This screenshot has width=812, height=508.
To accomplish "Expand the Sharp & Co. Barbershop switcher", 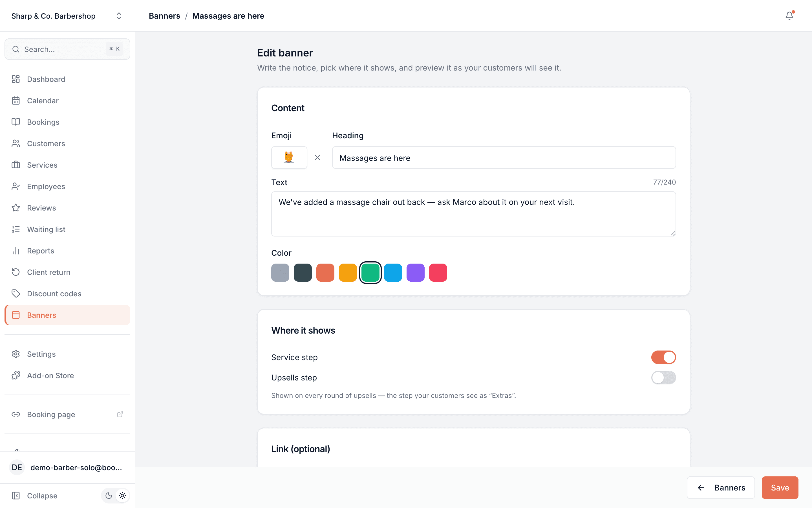I will pyautogui.click(x=67, y=16).
